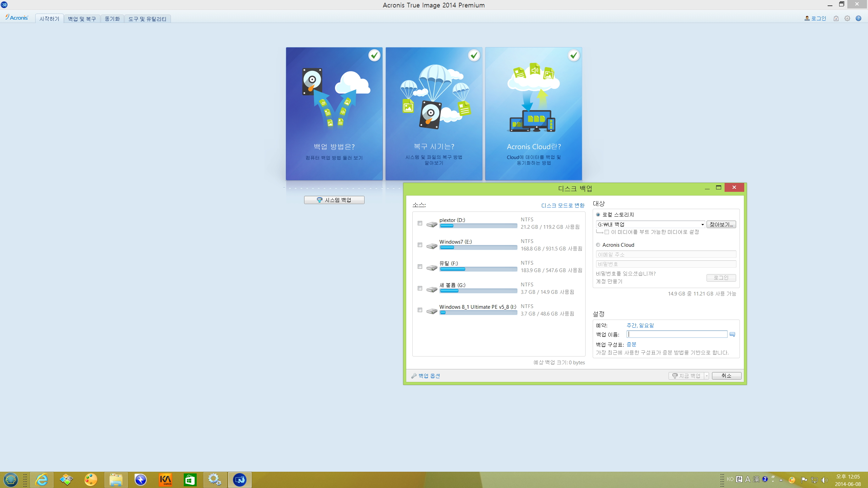Launch the KAIROS app in taskbar
868x488 pixels.
click(x=165, y=480)
